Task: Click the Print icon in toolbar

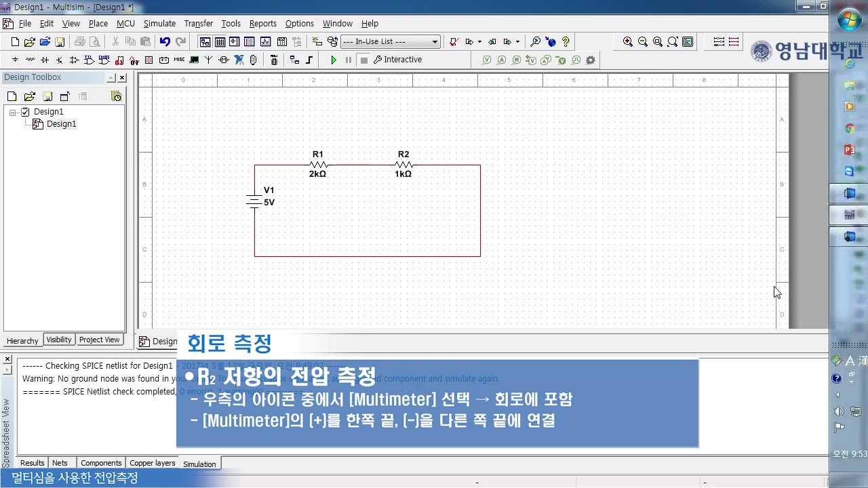Action: tap(80, 41)
